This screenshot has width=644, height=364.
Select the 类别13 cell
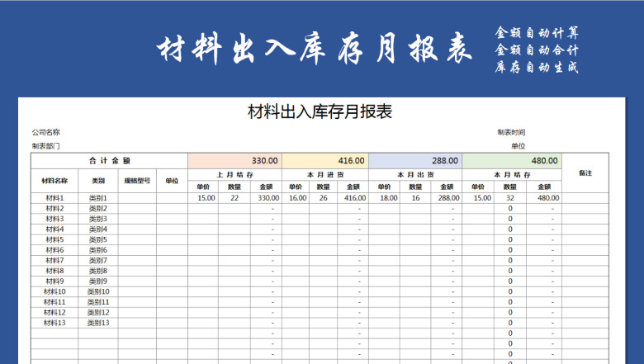(98, 323)
